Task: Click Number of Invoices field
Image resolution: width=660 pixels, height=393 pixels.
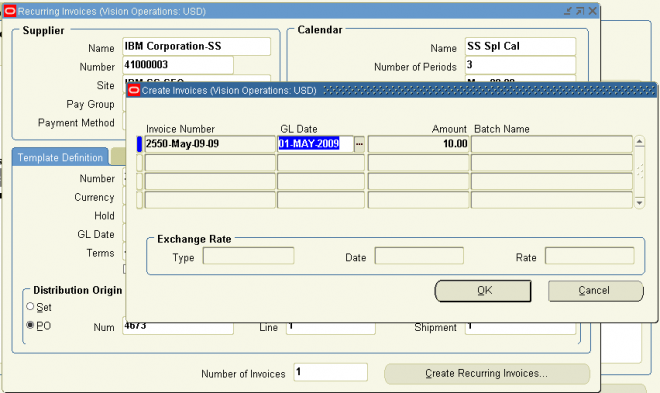Action: coord(330,372)
